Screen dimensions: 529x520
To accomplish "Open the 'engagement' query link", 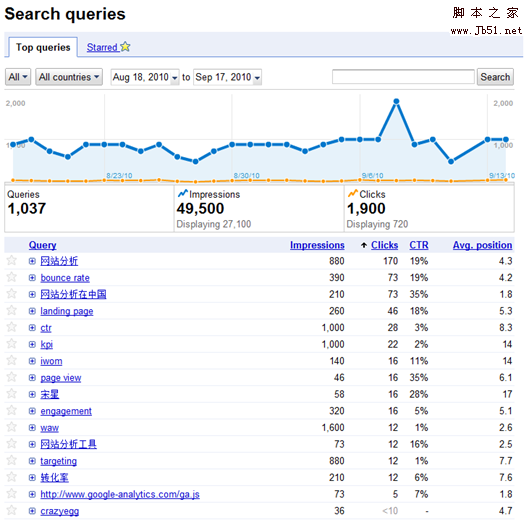I will point(66,411).
